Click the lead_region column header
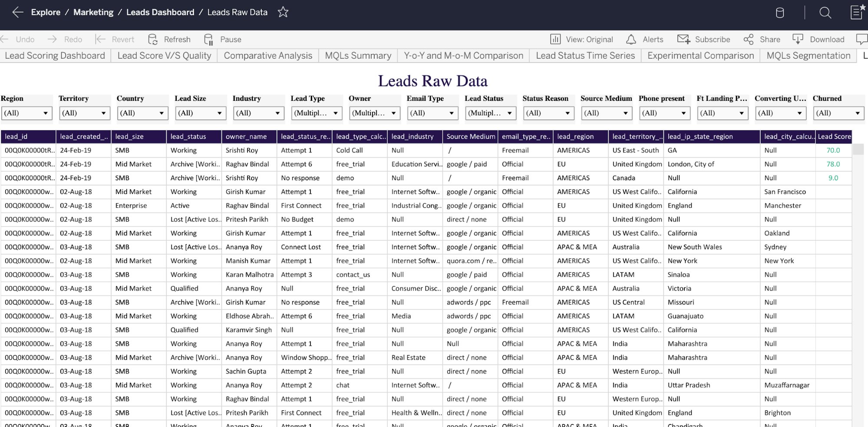The width and height of the screenshot is (868, 427). (x=581, y=136)
